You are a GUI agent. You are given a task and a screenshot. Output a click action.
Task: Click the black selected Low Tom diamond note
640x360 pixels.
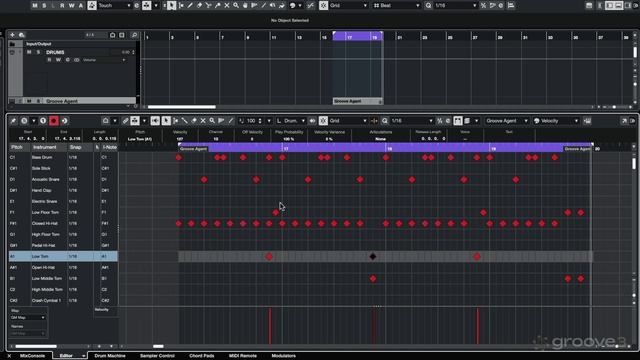click(x=373, y=256)
